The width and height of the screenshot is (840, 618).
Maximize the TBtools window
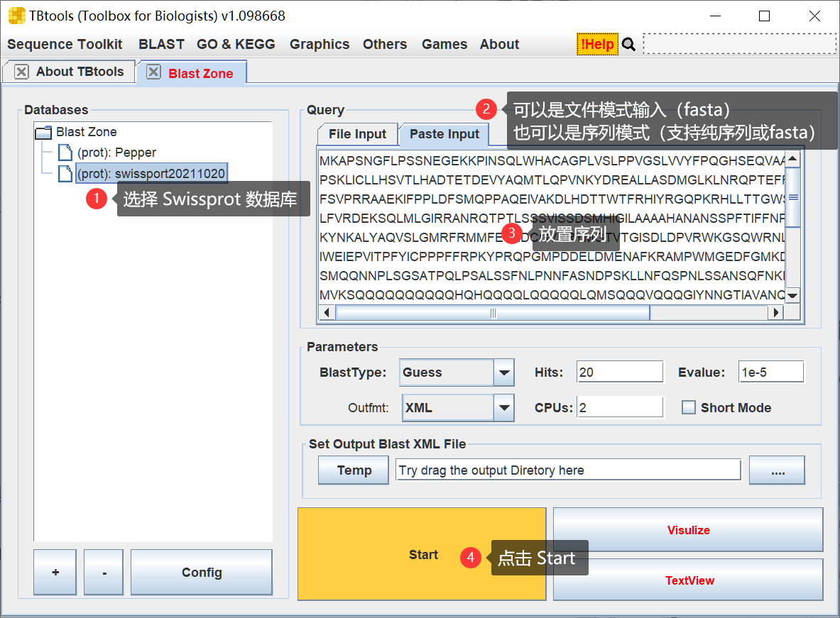click(x=765, y=16)
